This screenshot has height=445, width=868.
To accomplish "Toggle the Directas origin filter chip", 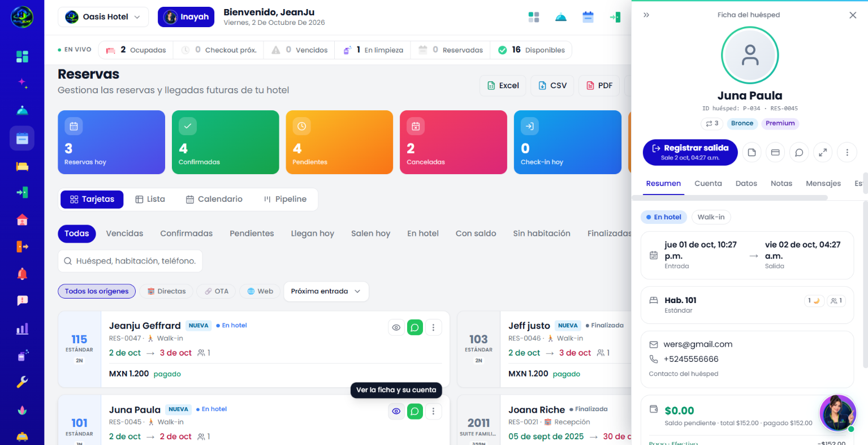I will [x=167, y=291].
